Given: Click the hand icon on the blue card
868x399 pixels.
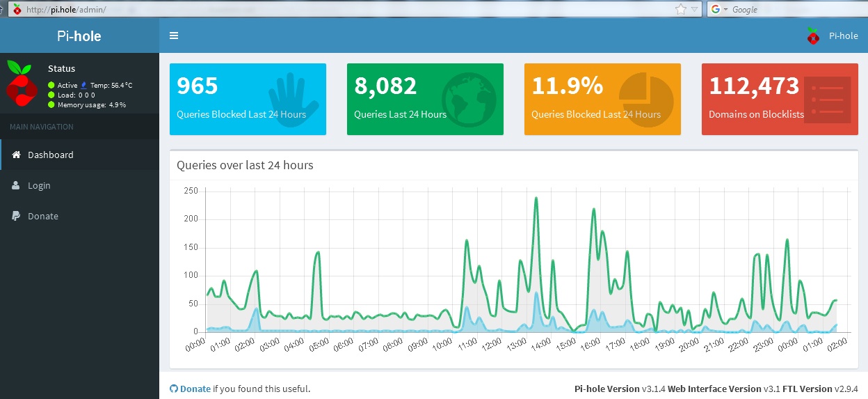Looking at the screenshot, I should pyautogui.click(x=294, y=99).
